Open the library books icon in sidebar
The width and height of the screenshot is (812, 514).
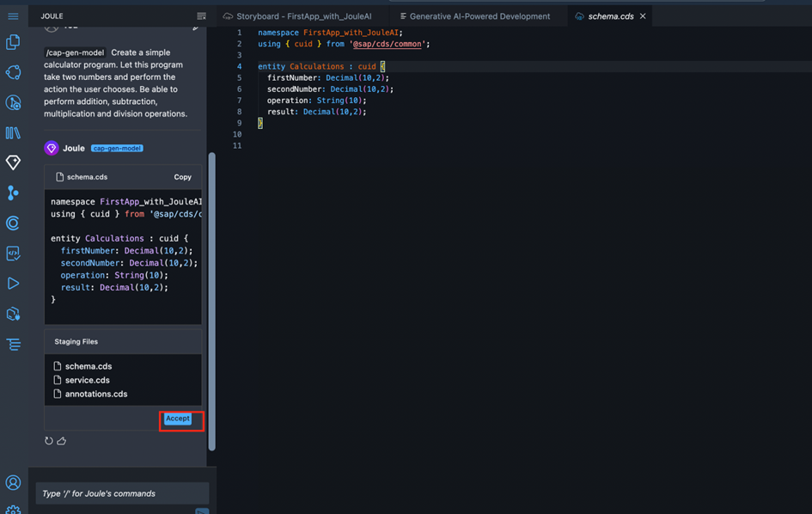13,132
